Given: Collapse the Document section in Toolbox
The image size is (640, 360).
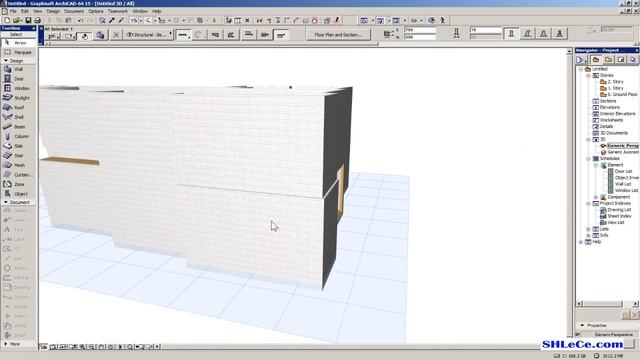Looking at the screenshot, I should coord(6,202).
